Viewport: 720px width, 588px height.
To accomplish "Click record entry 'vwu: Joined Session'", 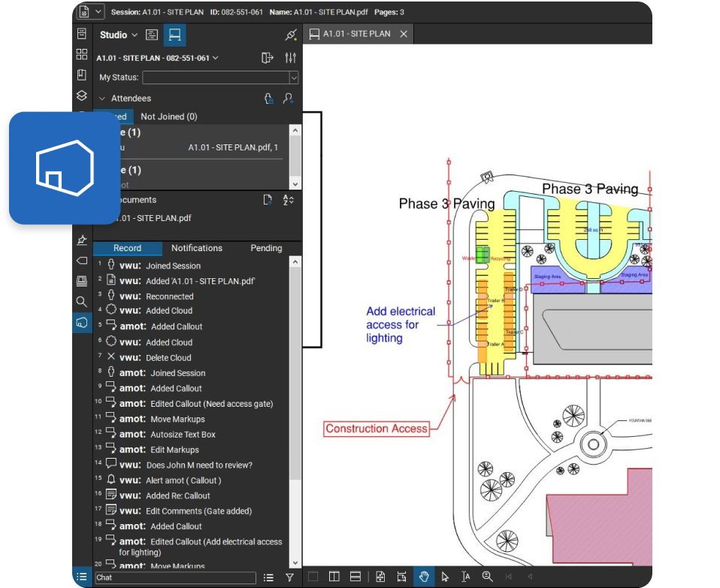I will [x=160, y=265].
